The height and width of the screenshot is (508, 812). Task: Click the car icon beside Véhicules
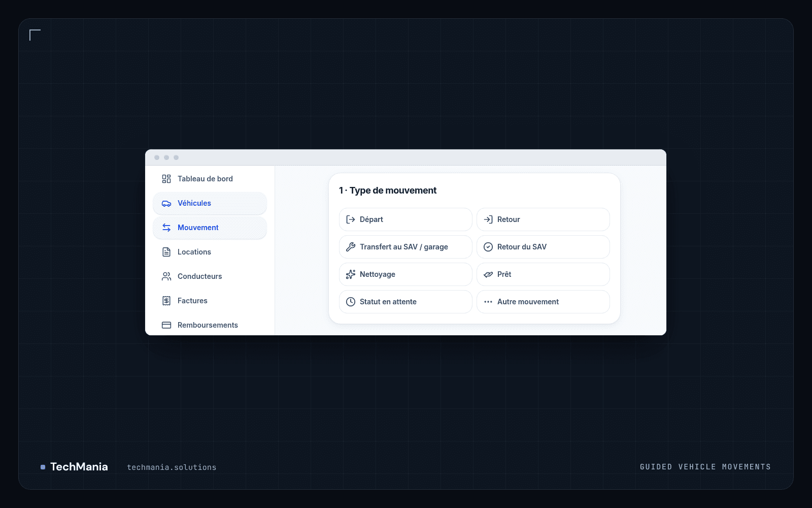166,203
